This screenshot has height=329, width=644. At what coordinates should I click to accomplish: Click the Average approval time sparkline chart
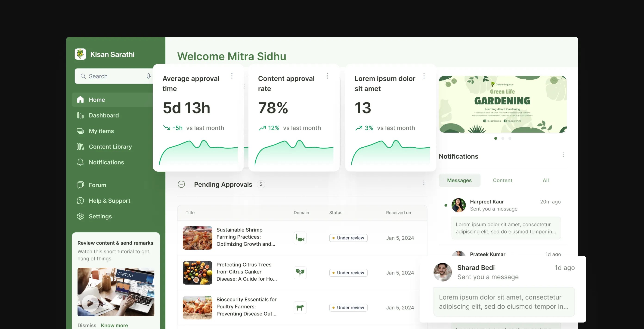(198, 153)
